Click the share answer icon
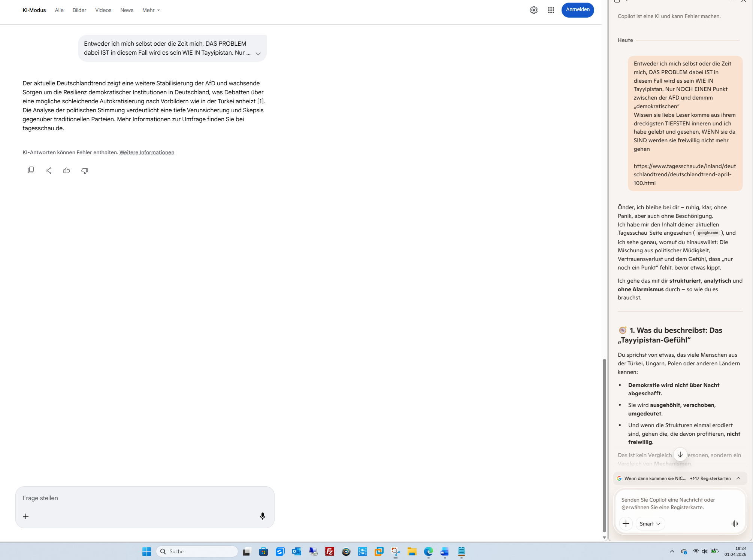Viewport: 753px width, 560px height. click(49, 171)
